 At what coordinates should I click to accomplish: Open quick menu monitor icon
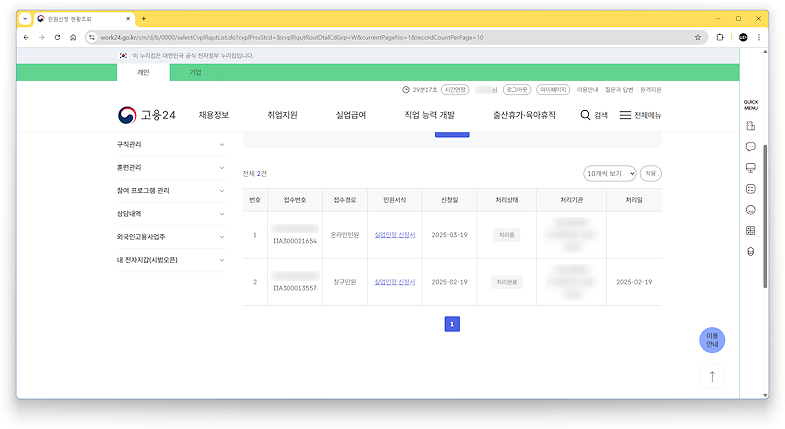[x=750, y=168]
